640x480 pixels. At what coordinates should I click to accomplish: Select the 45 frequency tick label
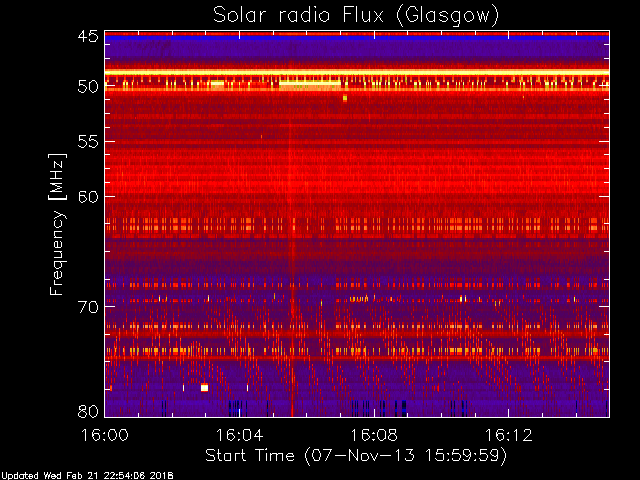88,36
